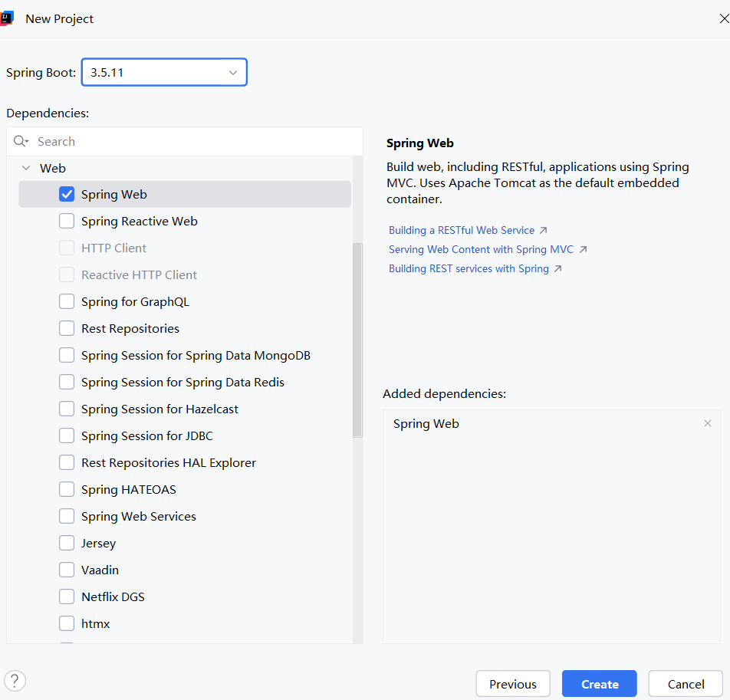Select Spring Session for Hazelcast checkbox
The height and width of the screenshot is (700, 730).
tap(67, 409)
